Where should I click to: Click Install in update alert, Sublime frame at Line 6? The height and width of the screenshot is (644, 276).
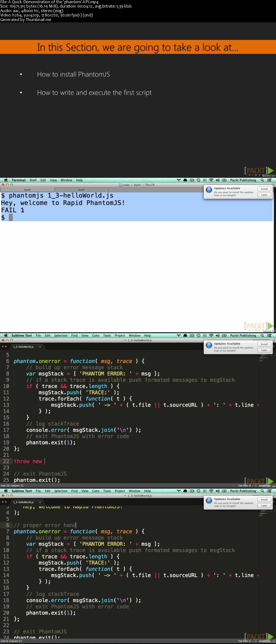point(264,500)
